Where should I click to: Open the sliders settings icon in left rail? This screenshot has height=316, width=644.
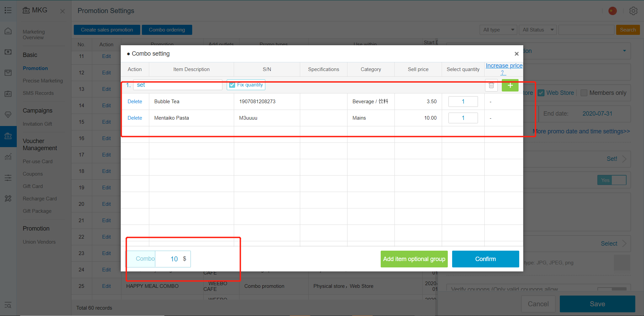coord(8,178)
